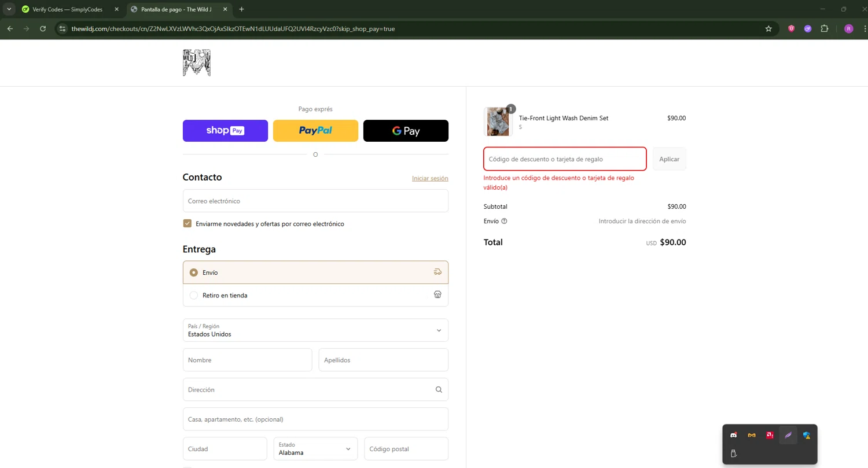Go back to the previous page
The image size is (868, 468).
tap(10, 28)
